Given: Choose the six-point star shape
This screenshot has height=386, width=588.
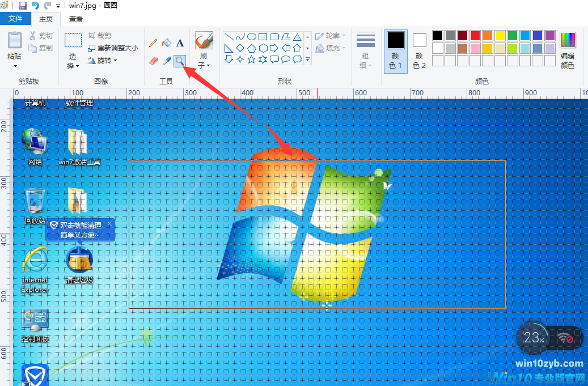Looking at the screenshot, I should tap(263, 59).
